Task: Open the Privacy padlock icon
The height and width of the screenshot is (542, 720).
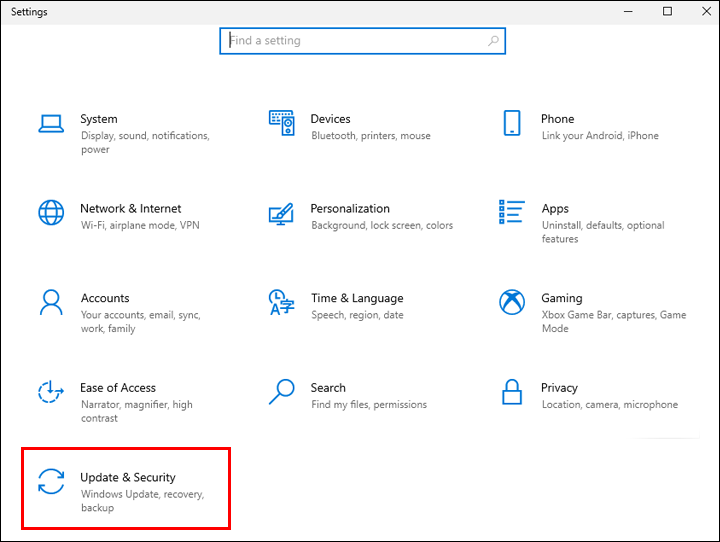Action: click(x=512, y=391)
